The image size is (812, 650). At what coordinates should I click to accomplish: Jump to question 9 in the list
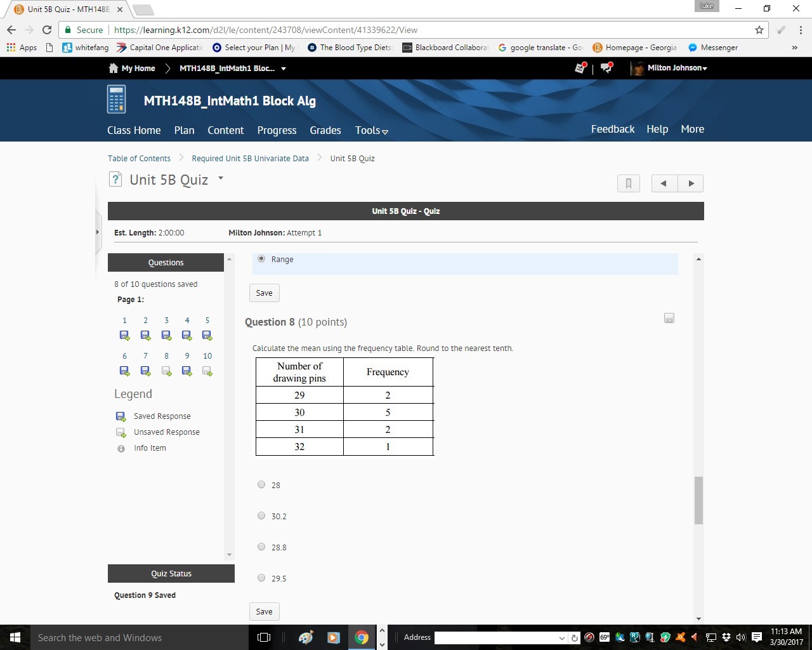(187, 356)
